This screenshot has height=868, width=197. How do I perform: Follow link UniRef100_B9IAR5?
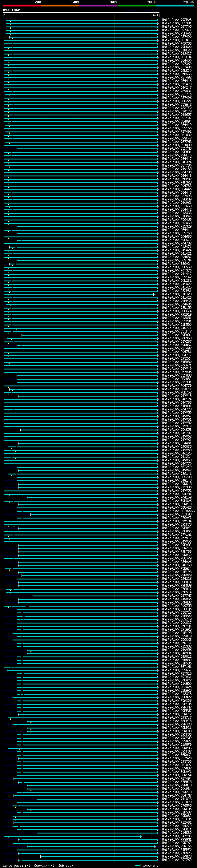tap(176, 629)
